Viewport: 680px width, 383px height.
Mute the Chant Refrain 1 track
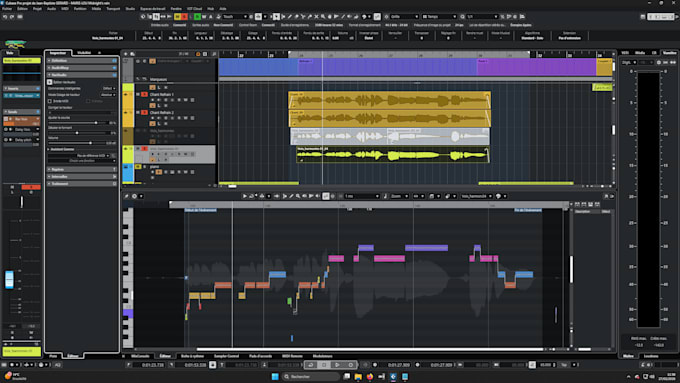pos(138,94)
